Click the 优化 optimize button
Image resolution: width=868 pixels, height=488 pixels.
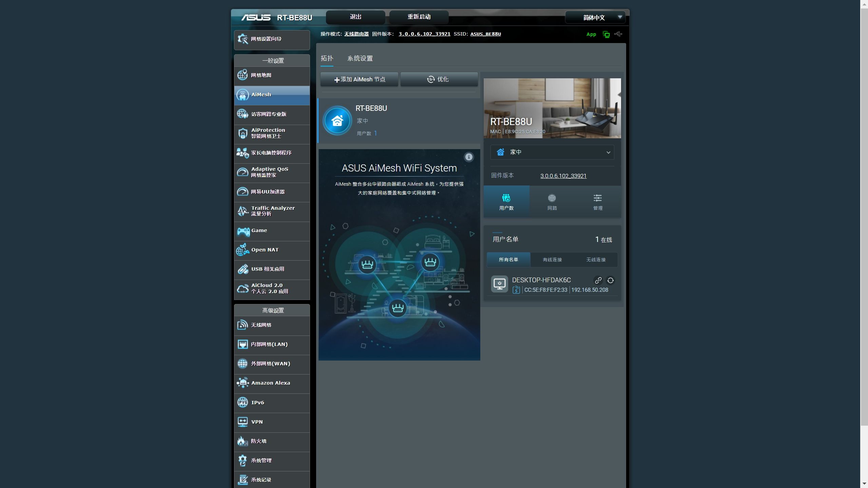point(439,79)
